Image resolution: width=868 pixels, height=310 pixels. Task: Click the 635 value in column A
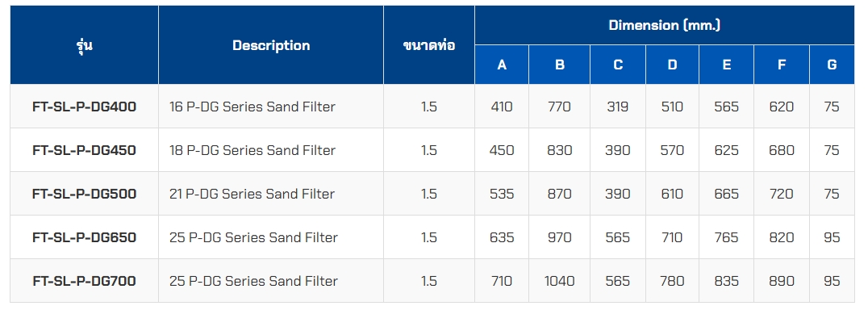(502, 237)
